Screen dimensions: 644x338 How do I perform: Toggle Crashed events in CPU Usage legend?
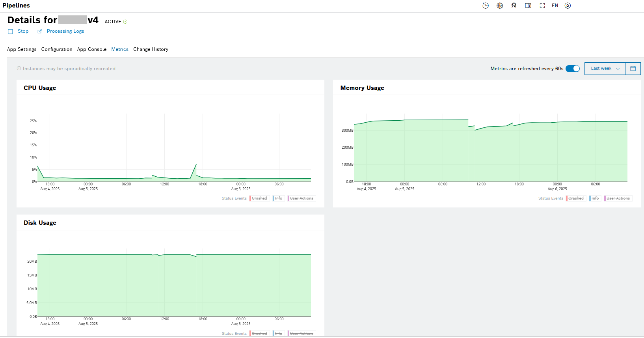259,198
